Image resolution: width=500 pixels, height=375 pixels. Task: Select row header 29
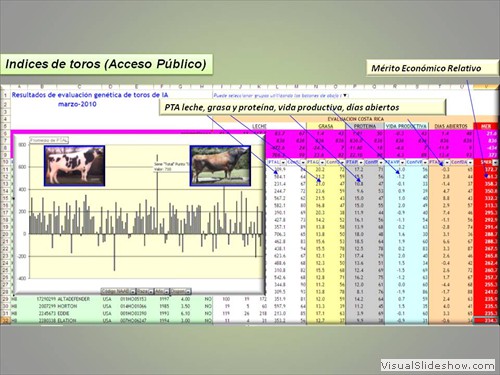6,299
